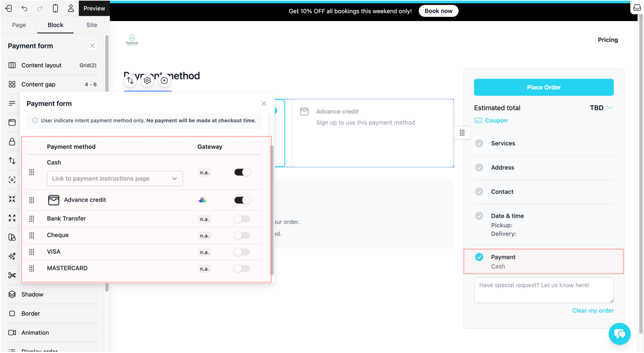Click the Bank Transfer drag handle
Viewport: 644px width, 353px height.
(x=32, y=219)
